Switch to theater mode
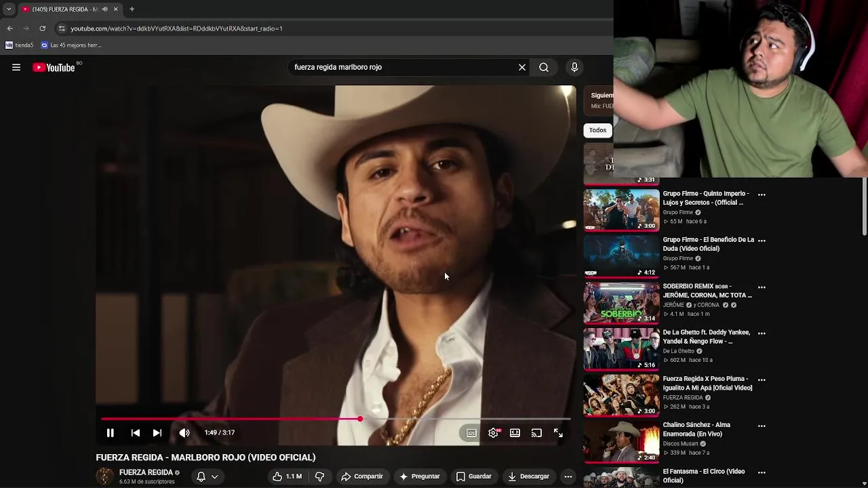This screenshot has width=868, height=488. [x=515, y=433]
